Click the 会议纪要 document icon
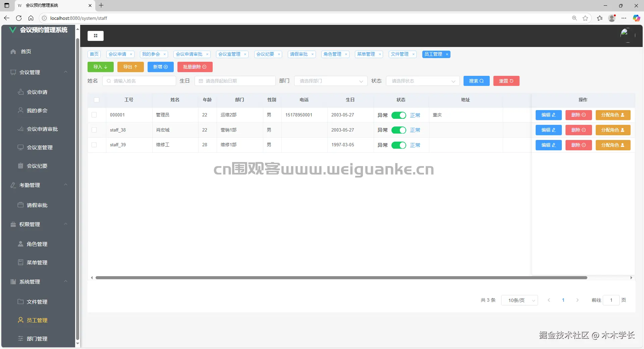The image size is (644, 349). coord(20,166)
